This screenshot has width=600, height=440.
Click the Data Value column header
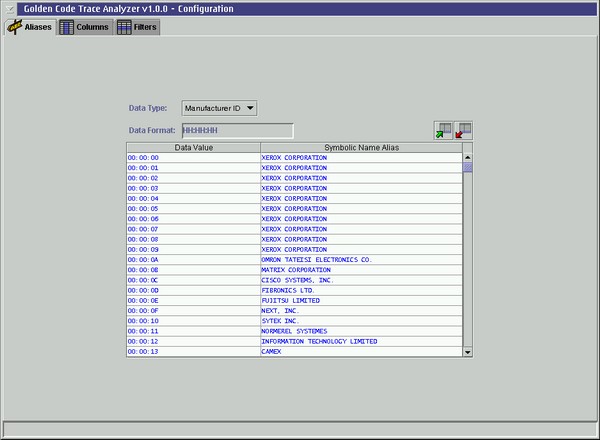pyautogui.click(x=194, y=148)
